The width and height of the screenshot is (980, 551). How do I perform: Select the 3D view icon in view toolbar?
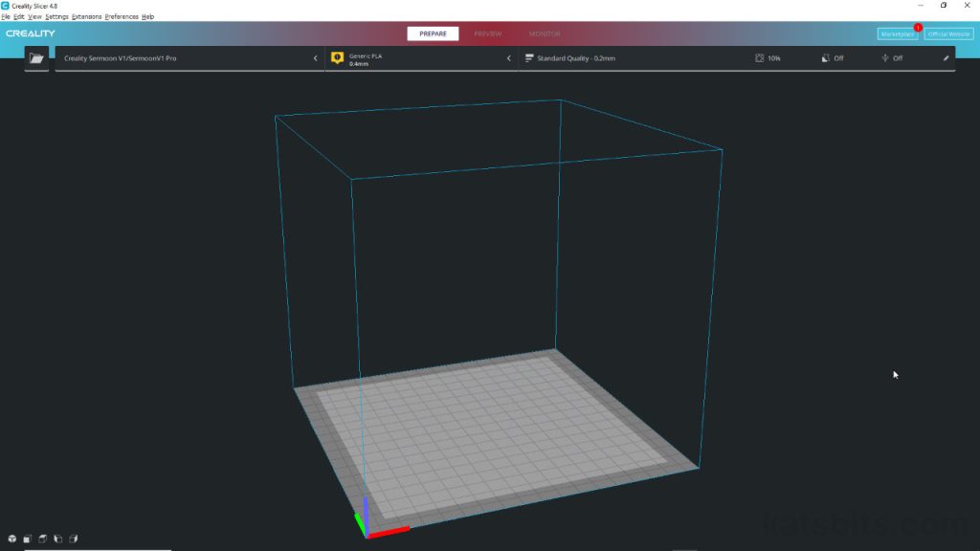pyautogui.click(x=11, y=539)
